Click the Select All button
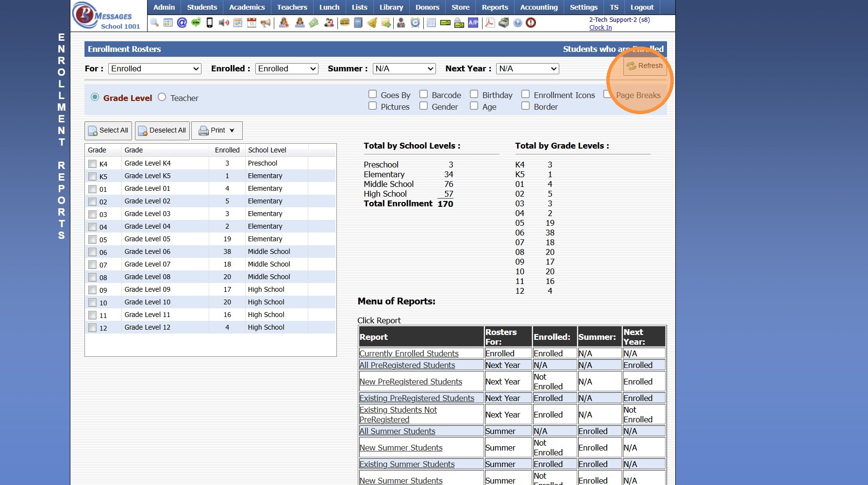Image resolution: width=868 pixels, height=485 pixels. point(108,131)
